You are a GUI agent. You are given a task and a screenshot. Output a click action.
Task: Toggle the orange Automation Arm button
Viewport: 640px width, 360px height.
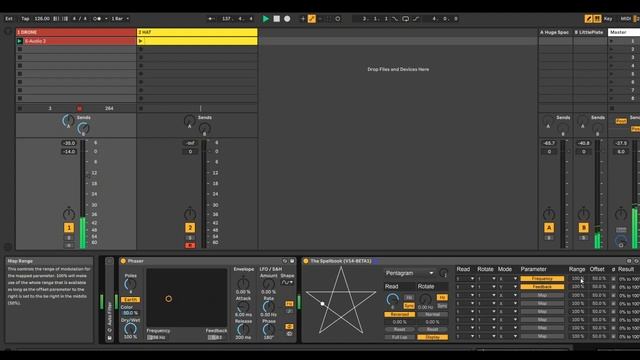(x=312, y=19)
